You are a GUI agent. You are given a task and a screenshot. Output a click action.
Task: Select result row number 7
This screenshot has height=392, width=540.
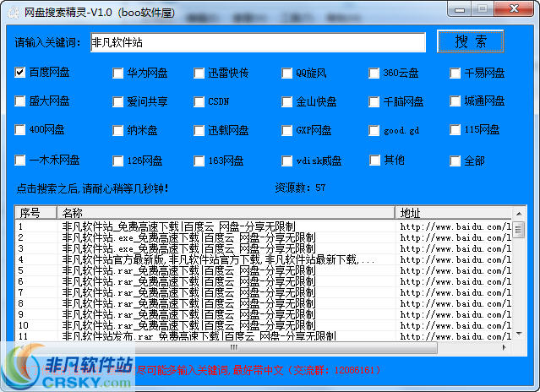click(263, 292)
